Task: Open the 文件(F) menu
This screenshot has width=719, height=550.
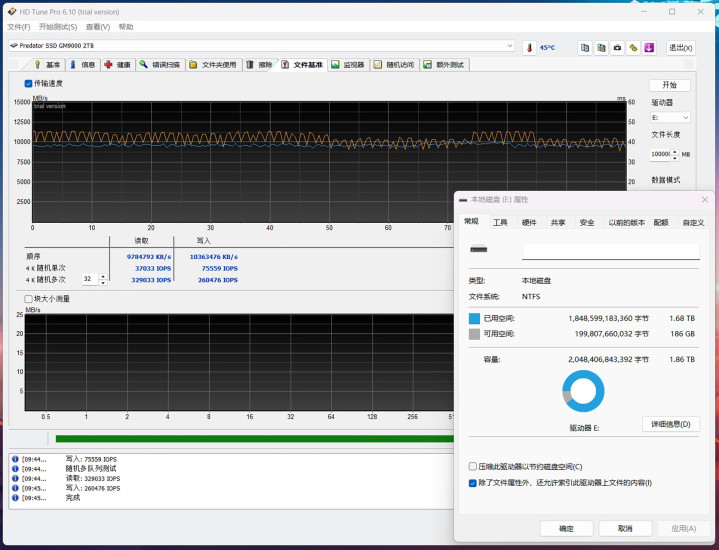Action: 18,27
